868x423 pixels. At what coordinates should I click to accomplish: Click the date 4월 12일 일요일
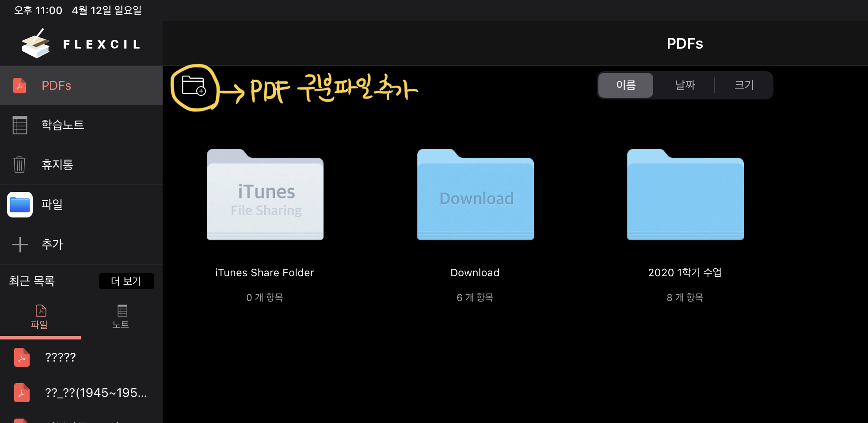107,10
